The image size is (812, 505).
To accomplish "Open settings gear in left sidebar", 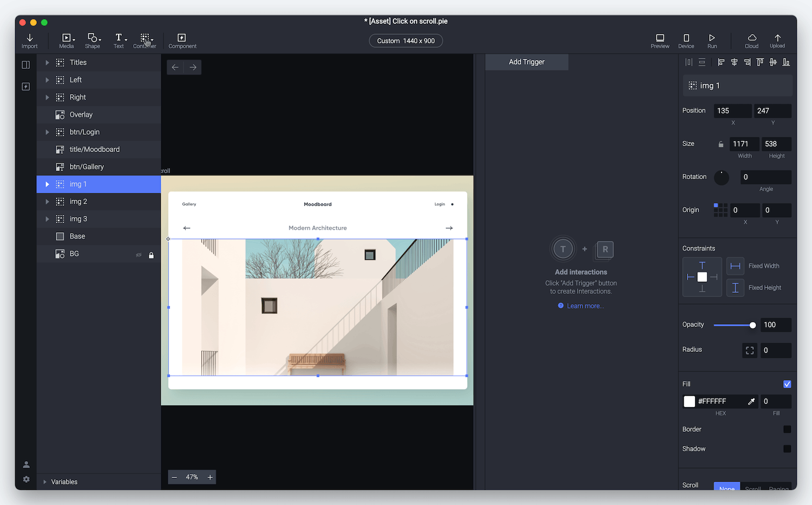I will pyautogui.click(x=26, y=480).
